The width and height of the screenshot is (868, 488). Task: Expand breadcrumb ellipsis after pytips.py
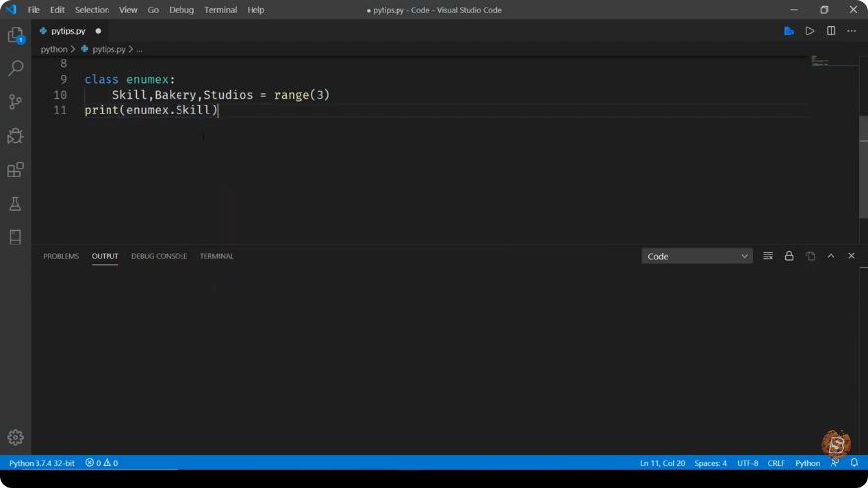point(139,50)
